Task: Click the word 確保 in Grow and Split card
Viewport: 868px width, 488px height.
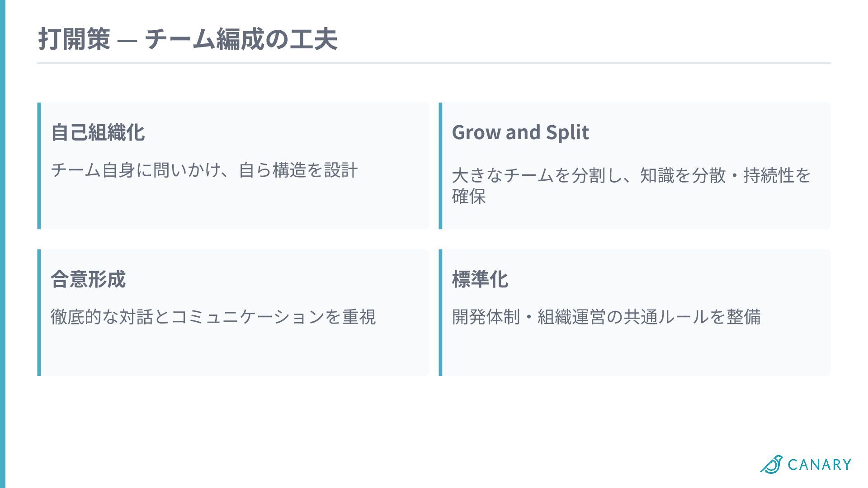Action: pyautogui.click(x=469, y=197)
